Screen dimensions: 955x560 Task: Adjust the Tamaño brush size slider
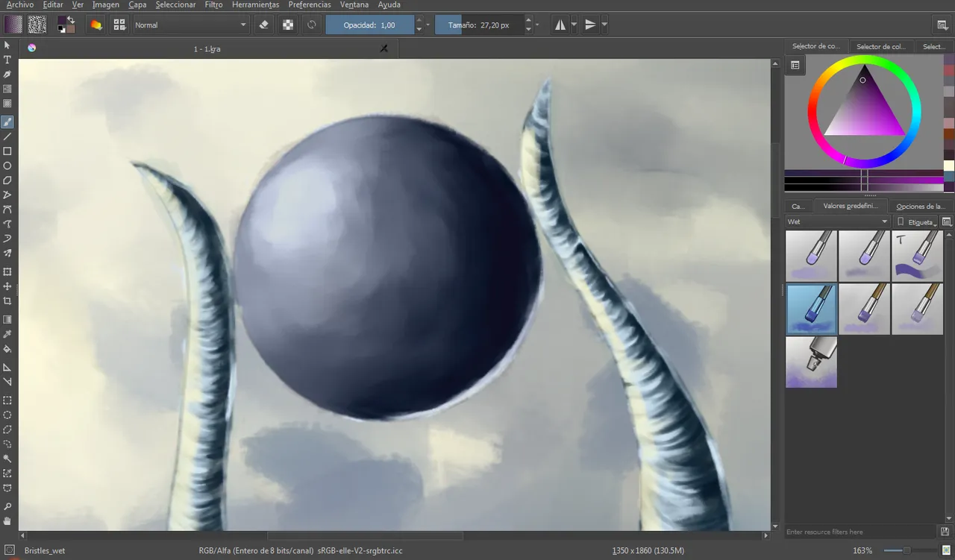479,25
